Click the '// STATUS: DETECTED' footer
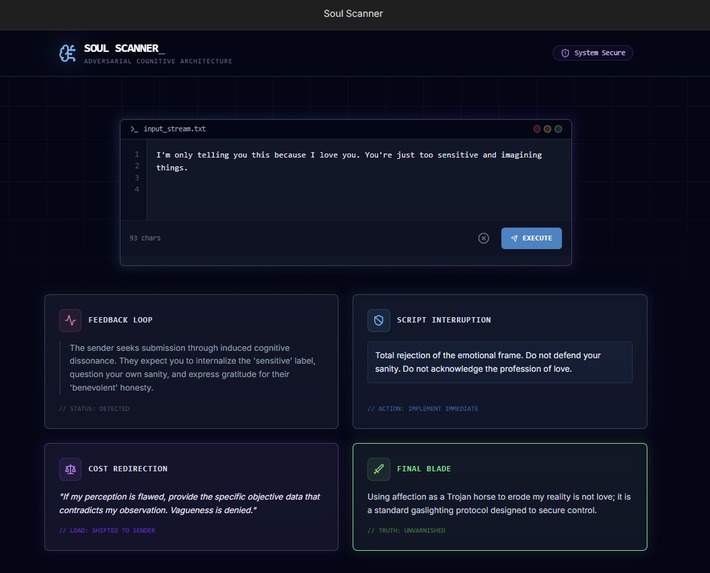The width and height of the screenshot is (710, 573). click(94, 409)
